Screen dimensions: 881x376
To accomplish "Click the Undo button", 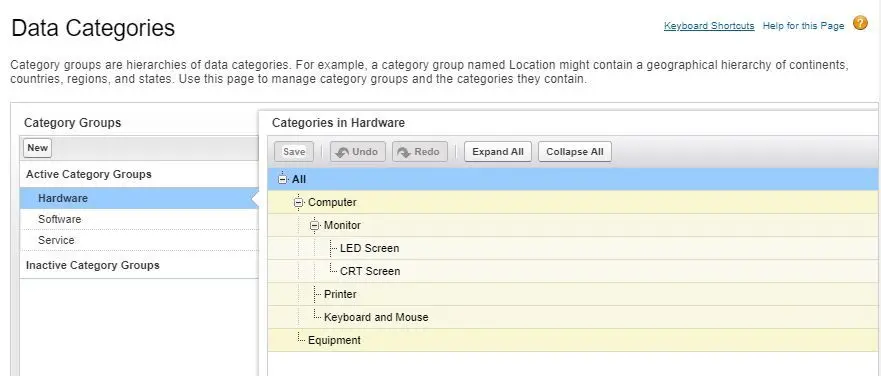I will click(x=358, y=152).
